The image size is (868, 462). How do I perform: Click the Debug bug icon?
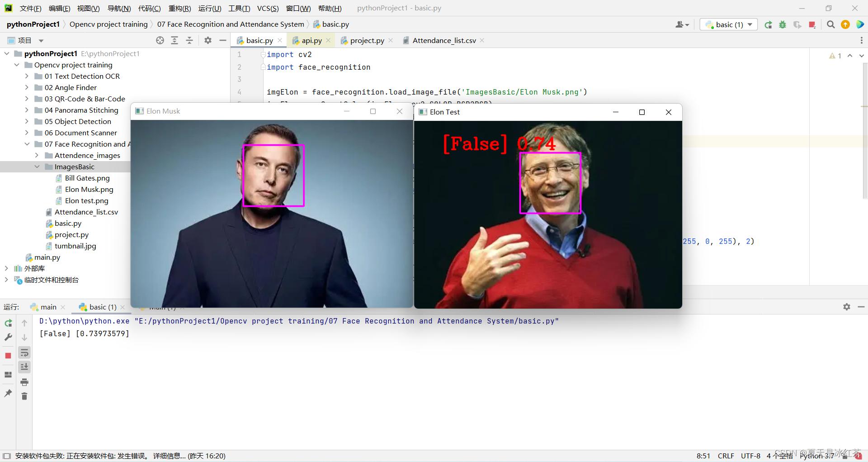783,25
